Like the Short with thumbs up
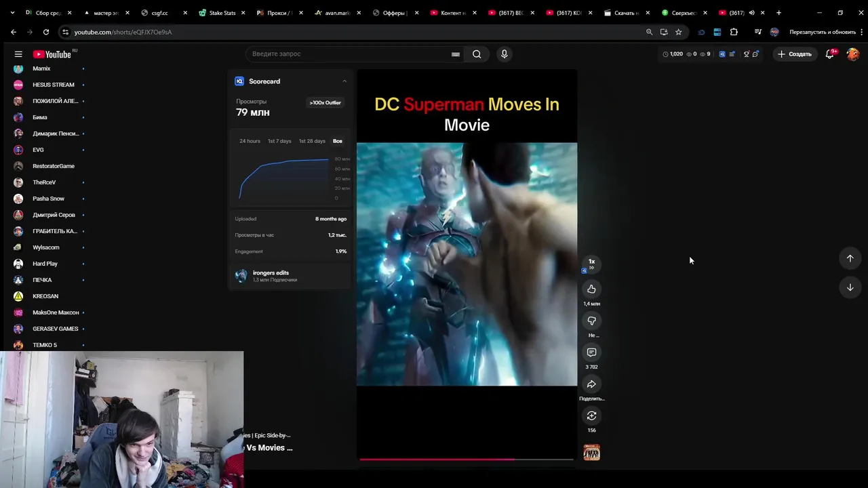This screenshot has height=488, width=868. tap(591, 289)
